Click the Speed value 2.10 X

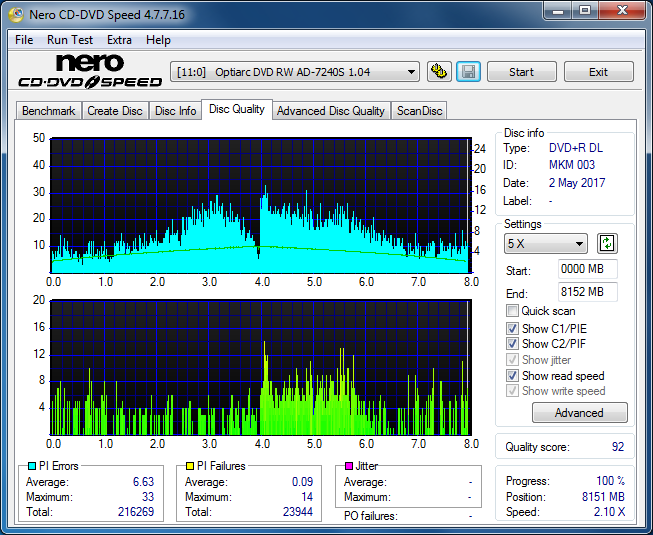click(609, 512)
